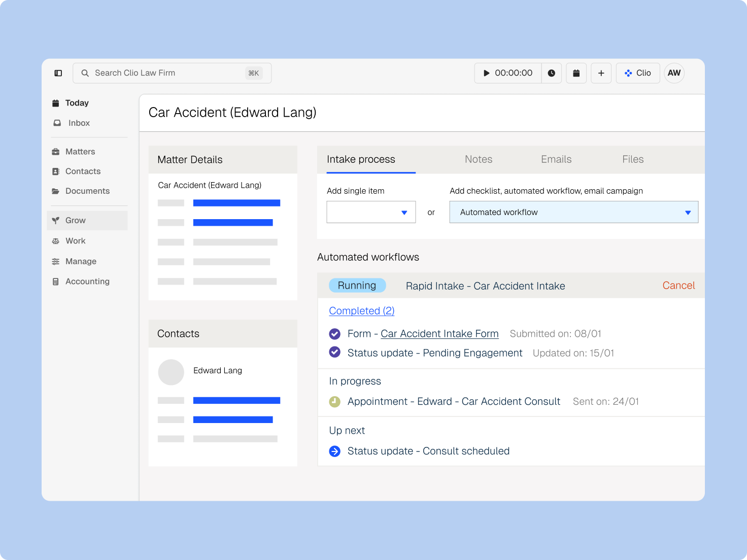747x560 pixels.
Task: Click 'Status update - Pending Engagement' text
Action: [435, 353]
